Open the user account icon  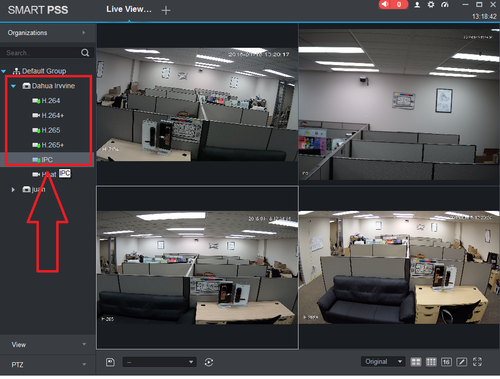point(417,5)
